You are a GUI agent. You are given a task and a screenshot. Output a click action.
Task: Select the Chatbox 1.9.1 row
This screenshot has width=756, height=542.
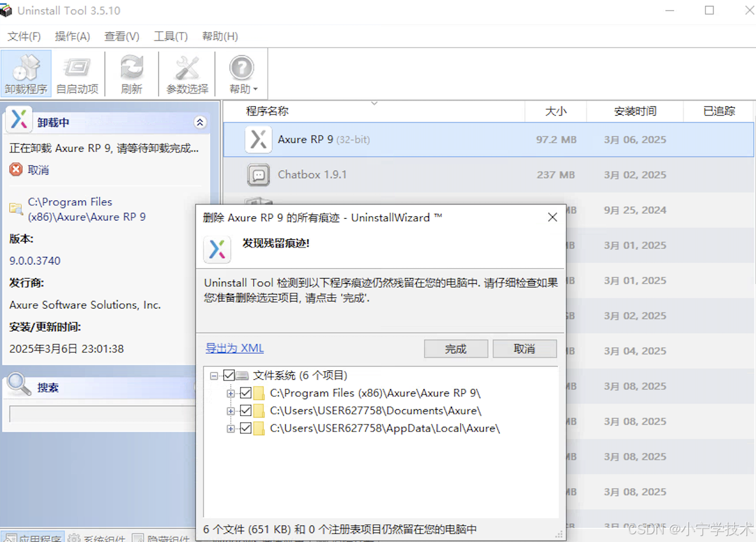pos(489,175)
